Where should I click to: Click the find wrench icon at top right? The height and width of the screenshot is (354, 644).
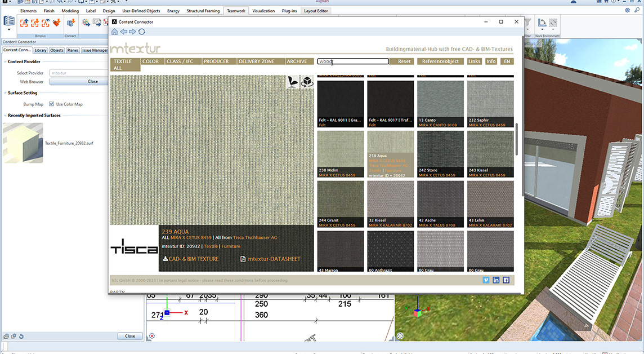pos(637,10)
